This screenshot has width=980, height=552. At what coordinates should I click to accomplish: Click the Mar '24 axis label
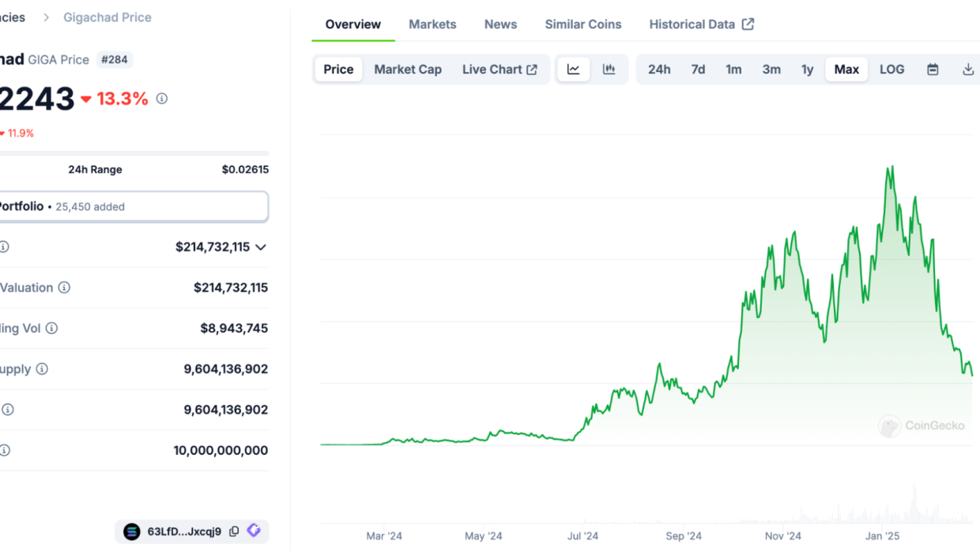(384, 536)
